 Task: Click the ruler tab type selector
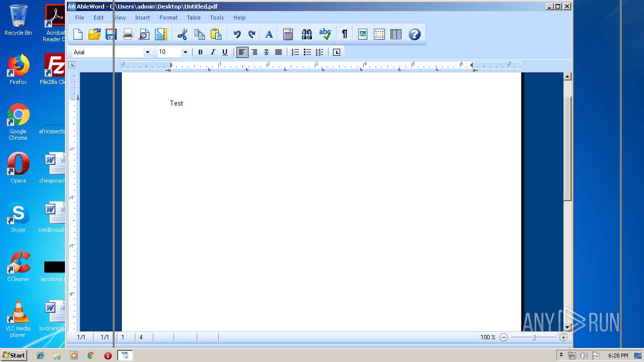point(72,64)
